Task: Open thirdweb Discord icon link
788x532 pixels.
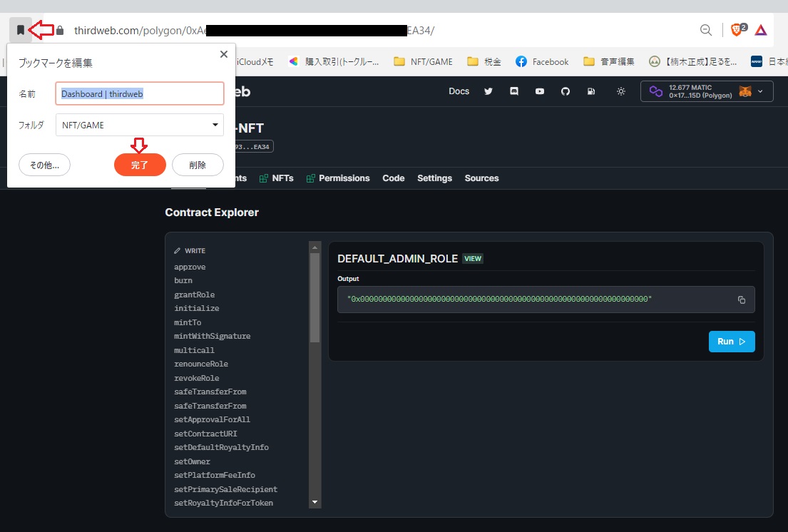Action: pyautogui.click(x=514, y=91)
